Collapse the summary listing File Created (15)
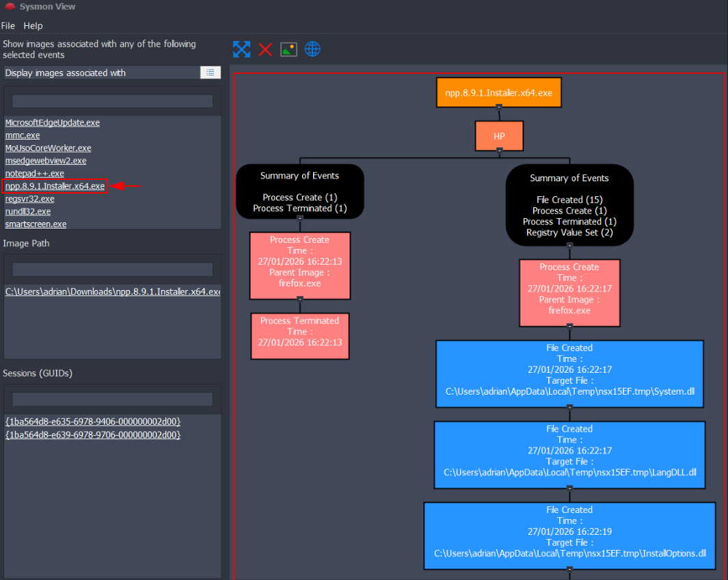Screen dimensions: 728x580 [569, 246]
